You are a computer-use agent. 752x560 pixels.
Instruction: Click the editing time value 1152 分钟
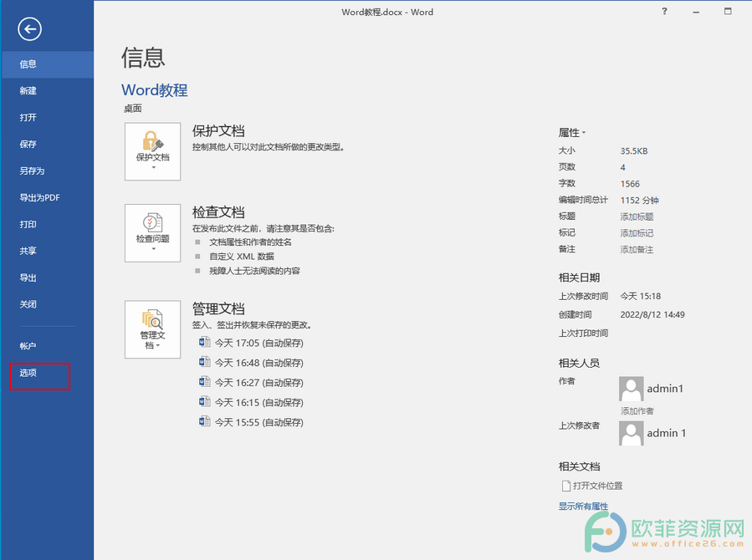pos(639,201)
